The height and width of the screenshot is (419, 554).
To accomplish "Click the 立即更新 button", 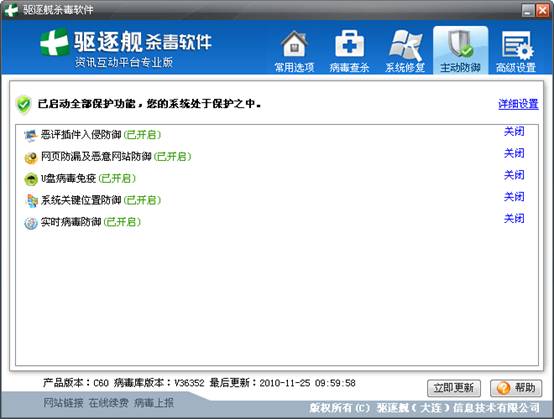I will click(454, 388).
